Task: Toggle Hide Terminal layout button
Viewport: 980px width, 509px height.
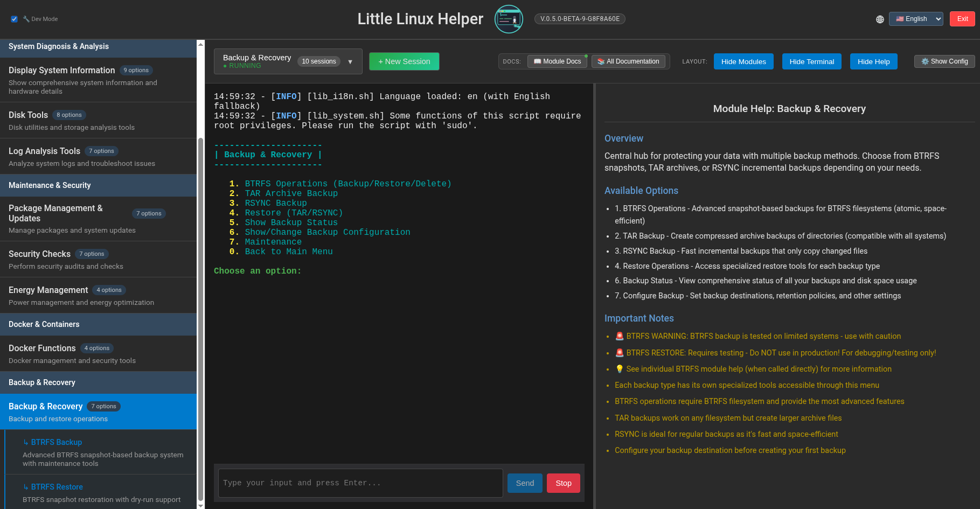Action: point(811,61)
